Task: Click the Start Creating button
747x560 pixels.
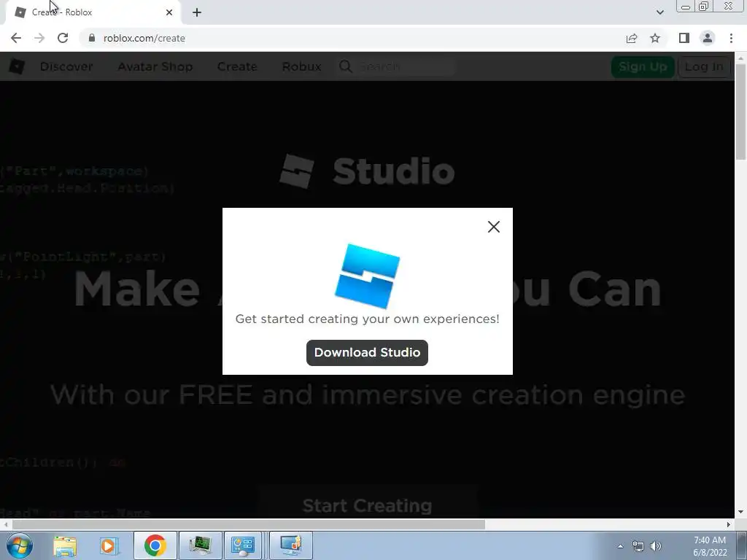Action: (368, 505)
